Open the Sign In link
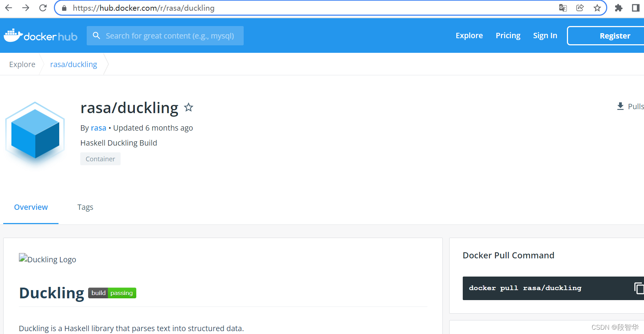 point(545,36)
